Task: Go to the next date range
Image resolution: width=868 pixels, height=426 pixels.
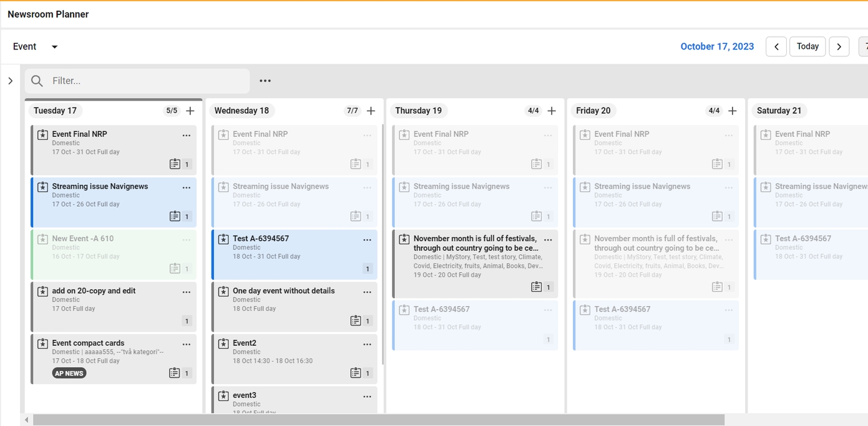Action: coord(839,47)
